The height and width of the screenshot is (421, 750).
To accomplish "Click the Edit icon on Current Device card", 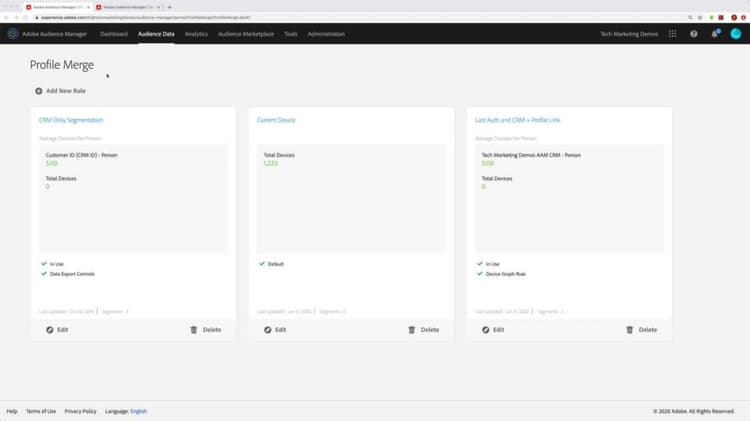I will (x=268, y=330).
